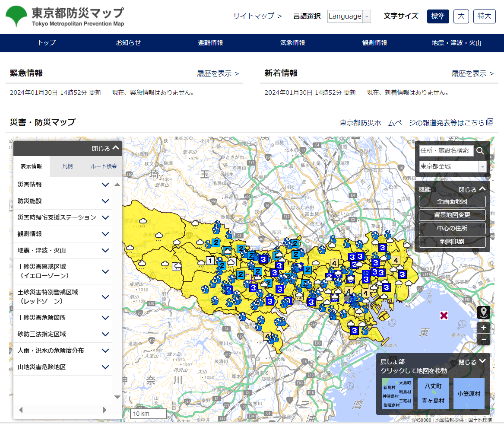This screenshot has width=504, height=424.
Task: Set text size to 特大
Action: click(484, 16)
